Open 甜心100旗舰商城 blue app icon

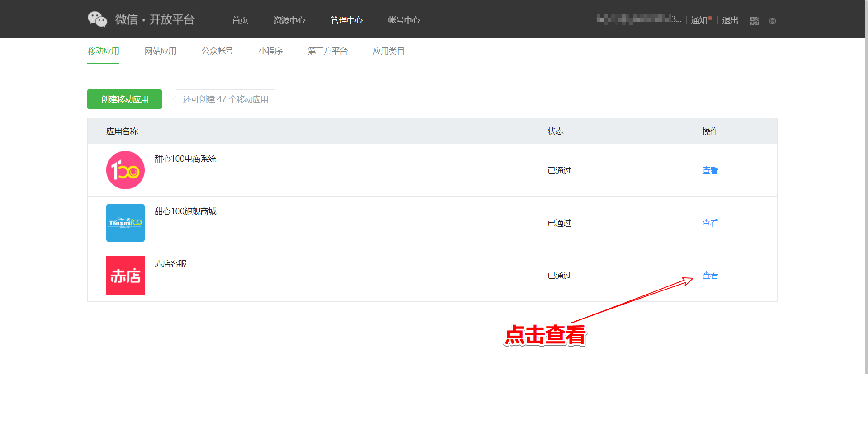point(125,223)
